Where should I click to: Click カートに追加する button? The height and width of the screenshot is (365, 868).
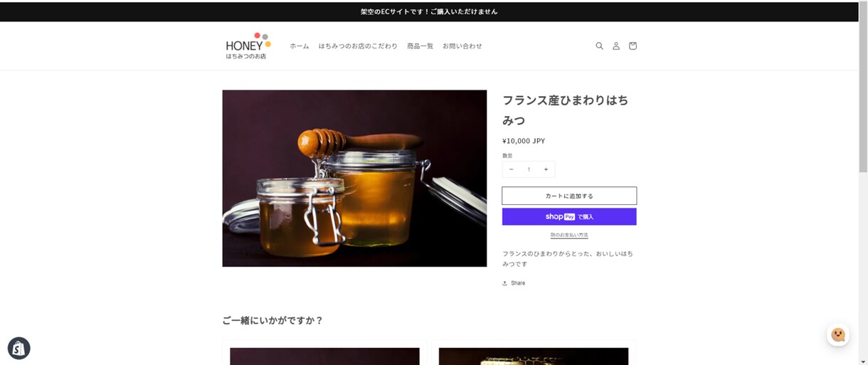pyautogui.click(x=569, y=196)
